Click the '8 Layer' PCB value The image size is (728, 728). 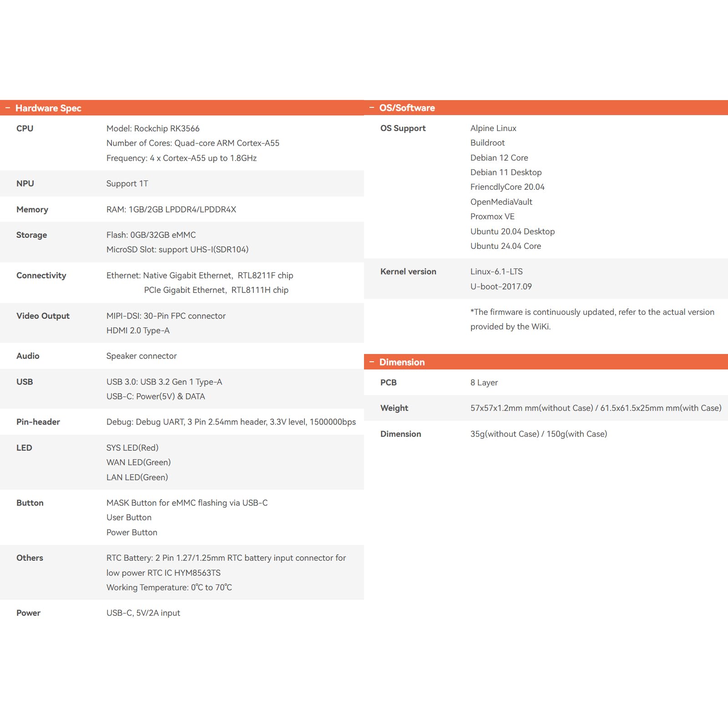484,383
